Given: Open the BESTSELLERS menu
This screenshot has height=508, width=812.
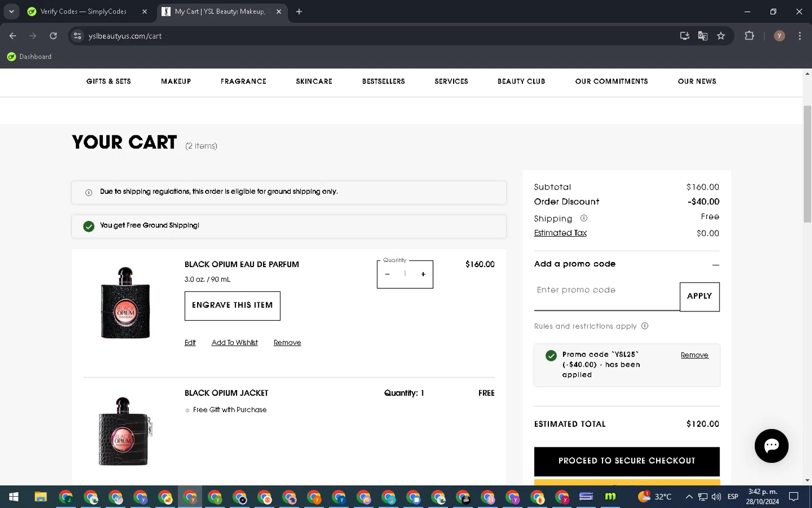Looking at the screenshot, I should (x=383, y=81).
